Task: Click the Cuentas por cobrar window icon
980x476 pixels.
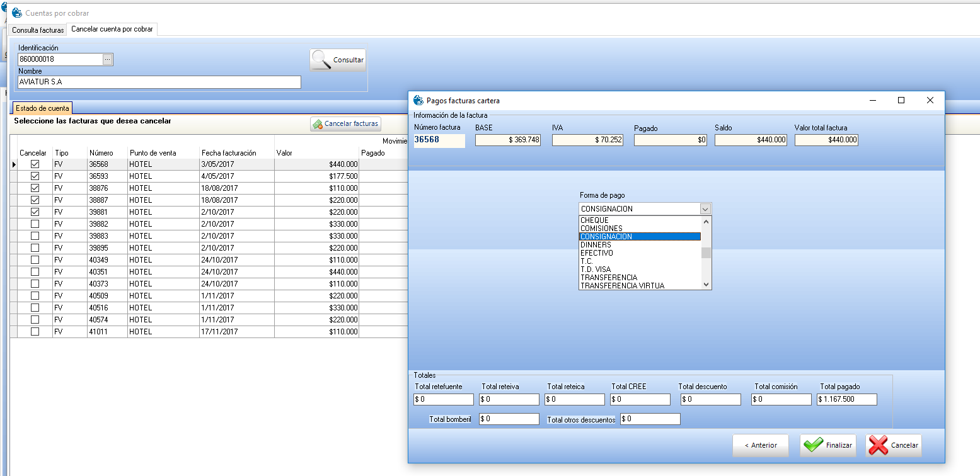Action: click(x=17, y=13)
